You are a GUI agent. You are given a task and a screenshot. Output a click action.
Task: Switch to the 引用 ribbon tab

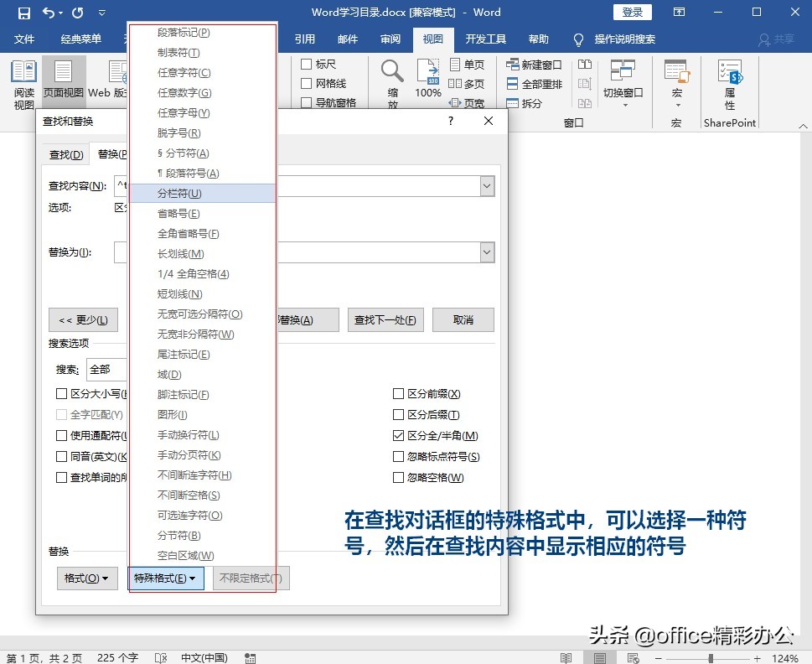click(x=304, y=39)
